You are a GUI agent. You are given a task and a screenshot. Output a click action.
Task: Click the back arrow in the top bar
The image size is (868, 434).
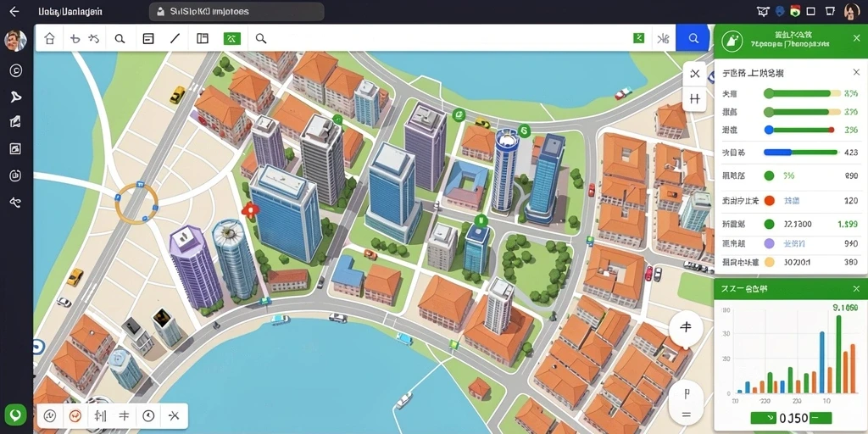tap(15, 11)
